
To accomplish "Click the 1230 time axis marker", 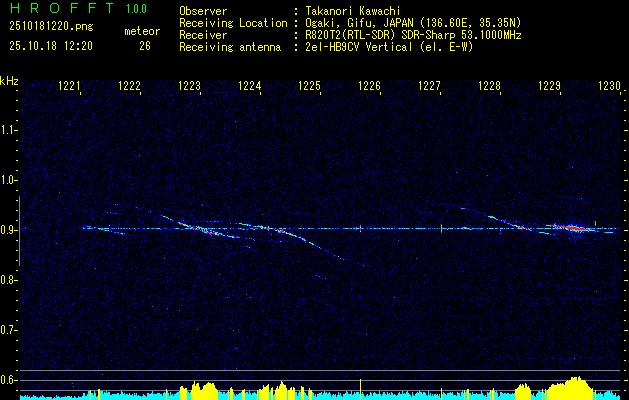I will (x=609, y=86).
